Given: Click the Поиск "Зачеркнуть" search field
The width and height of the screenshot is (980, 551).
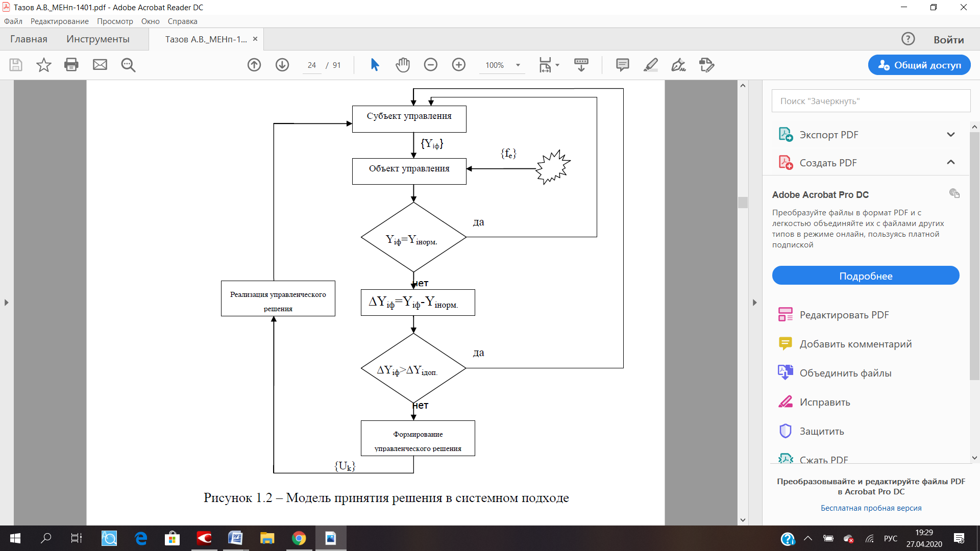Looking at the screenshot, I should [871, 101].
